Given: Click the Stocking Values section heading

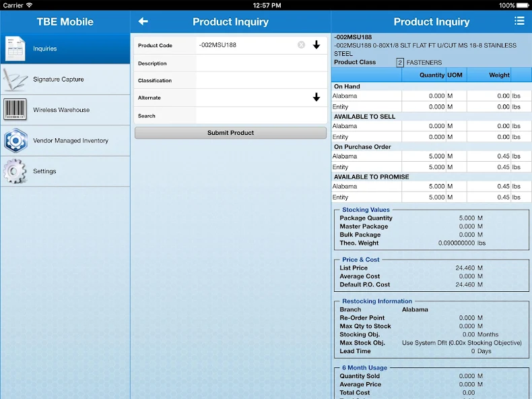Looking at the screenshot, I should [366, 210].
